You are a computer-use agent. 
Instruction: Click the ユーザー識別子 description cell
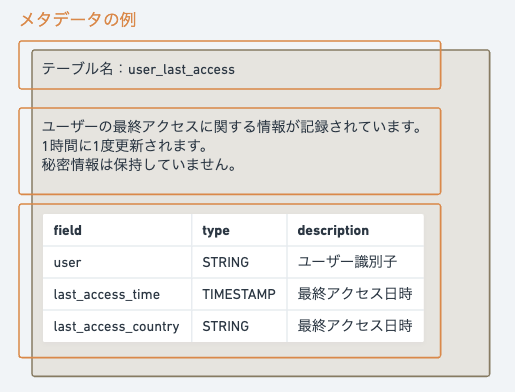click(355, 262)
